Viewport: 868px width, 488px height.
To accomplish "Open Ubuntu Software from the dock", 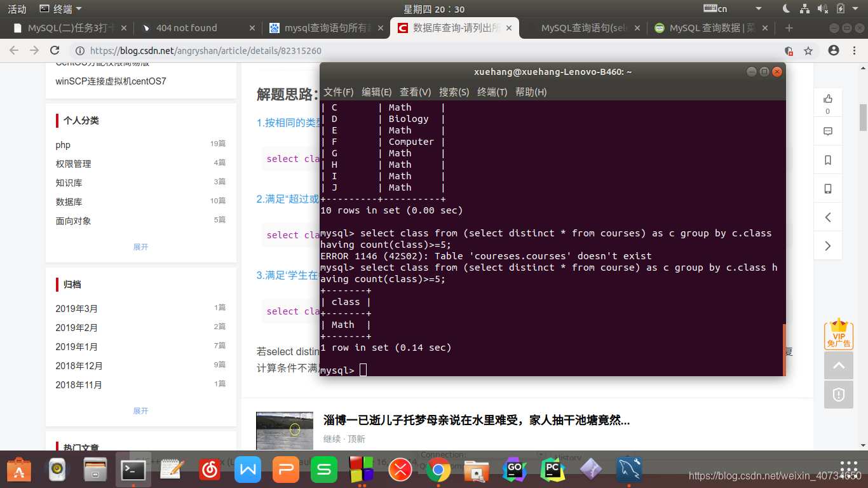I will [x=19, y=470].
